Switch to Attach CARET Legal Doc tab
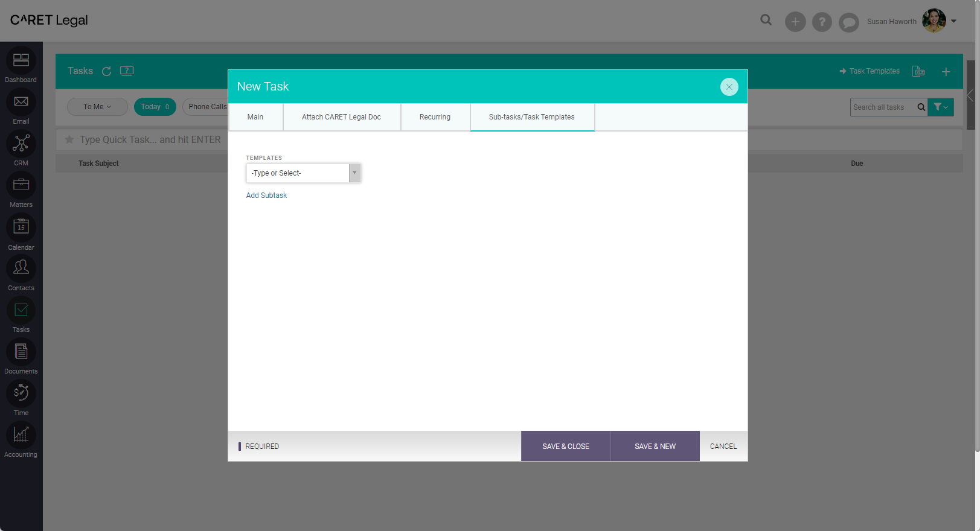This screenshot has height=531, width=980. [342, 117]
